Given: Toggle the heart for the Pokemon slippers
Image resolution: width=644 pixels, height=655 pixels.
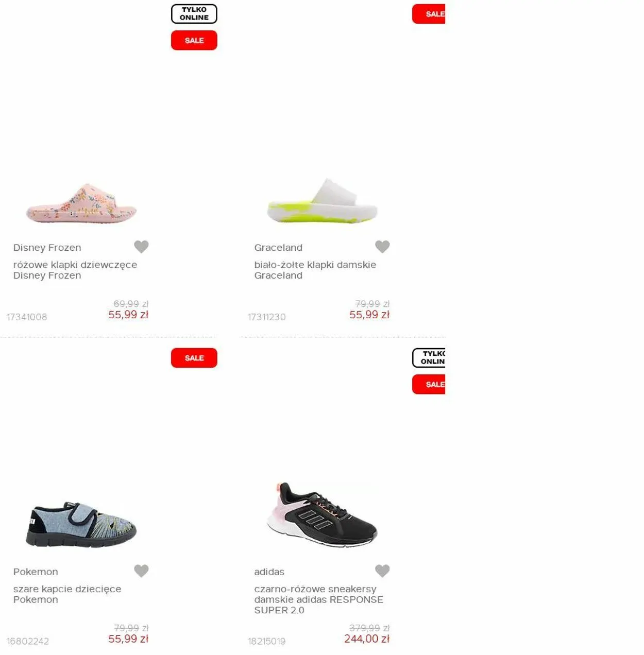Looking at the screenshot, I should pos(141,571).
